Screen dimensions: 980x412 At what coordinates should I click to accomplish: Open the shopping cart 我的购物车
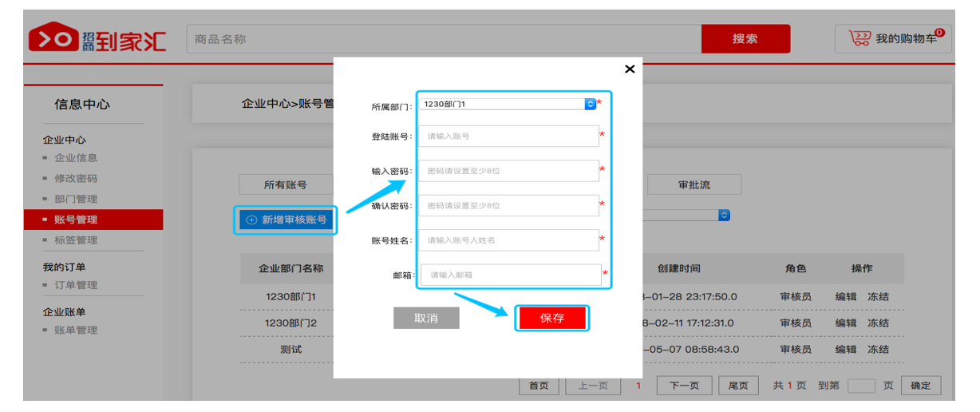point(893,38)
